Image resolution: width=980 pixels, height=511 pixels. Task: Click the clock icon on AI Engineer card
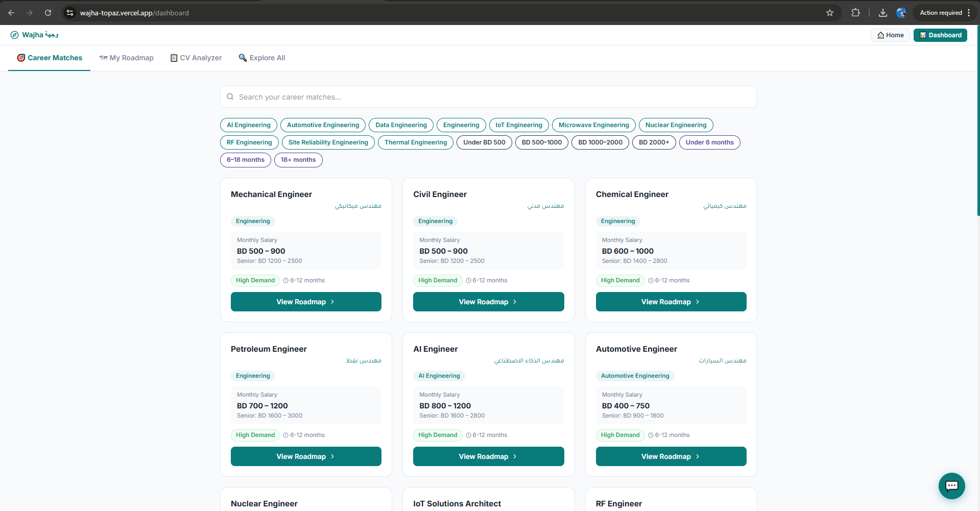coord(468,435)
